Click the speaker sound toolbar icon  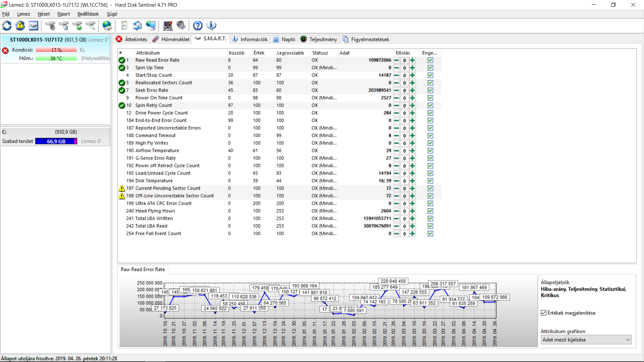click(x=181, y=25)
